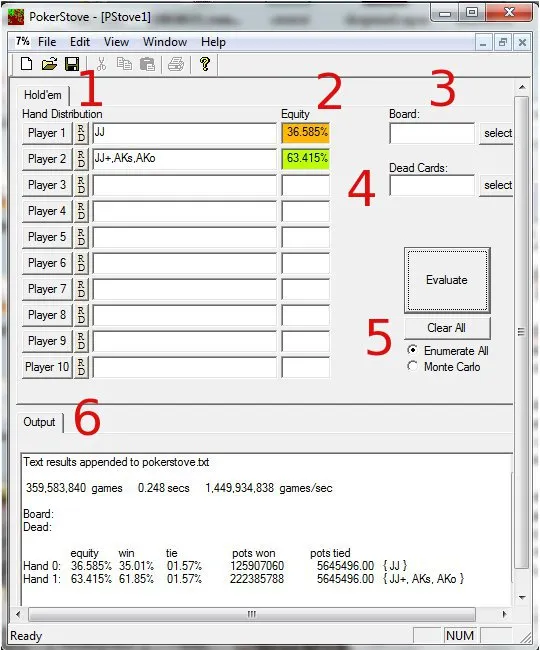The height and width of the screenshot is (650, 540).
Task: Click the inner document restore button
Action: pos(503,42)
